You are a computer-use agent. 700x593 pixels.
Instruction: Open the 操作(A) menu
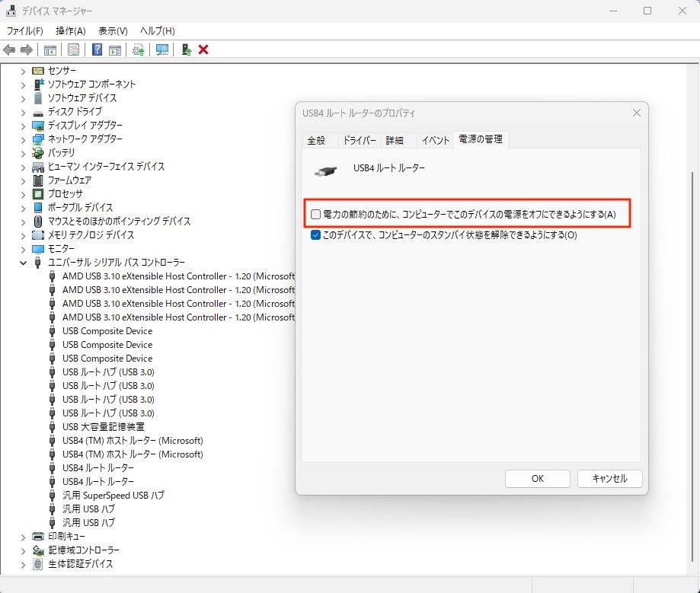pyautogui.click(x=70, y=30)
